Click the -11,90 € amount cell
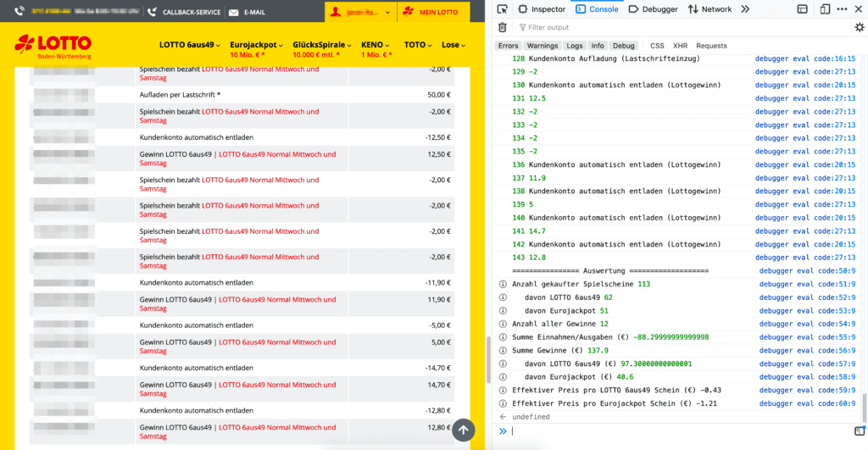The image size is (868, 450). tap(438, 282)
